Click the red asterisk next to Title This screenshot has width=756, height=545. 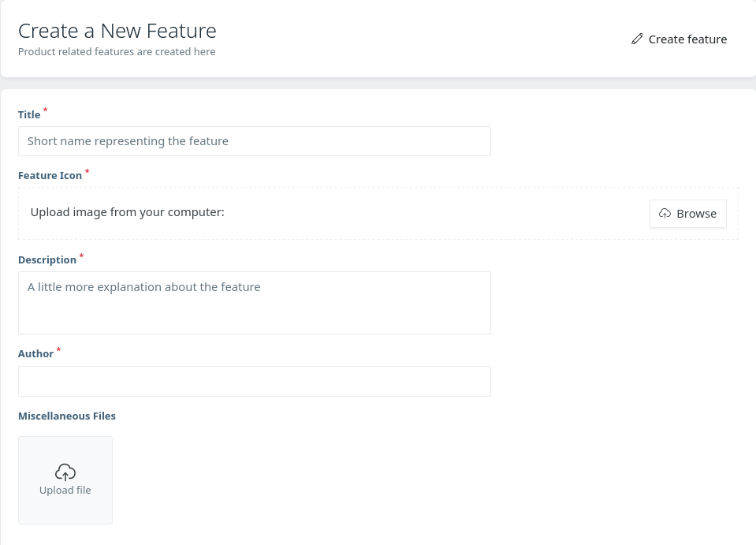click(x=45, y=110)
